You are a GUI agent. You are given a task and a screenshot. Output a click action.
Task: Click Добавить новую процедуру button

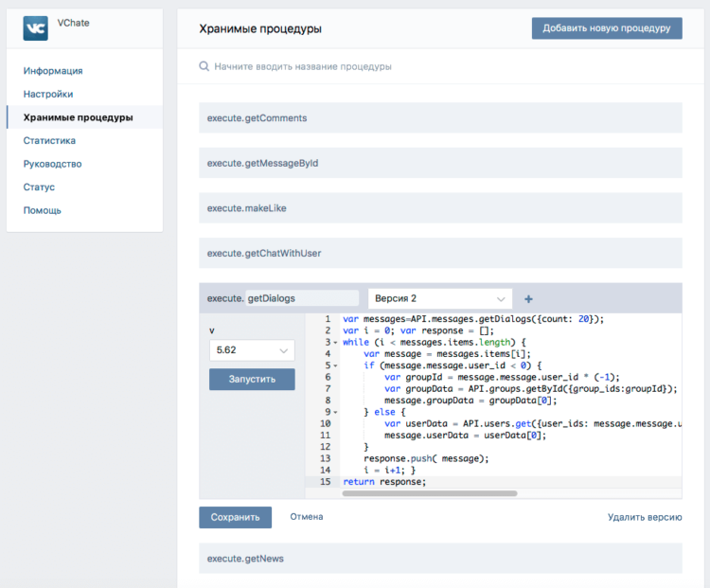(607, 28)
